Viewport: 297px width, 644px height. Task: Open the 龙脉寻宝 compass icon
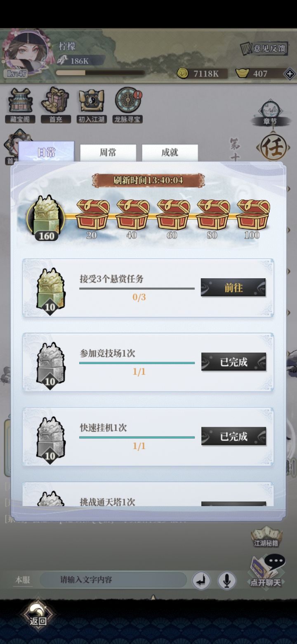[128, 105]
